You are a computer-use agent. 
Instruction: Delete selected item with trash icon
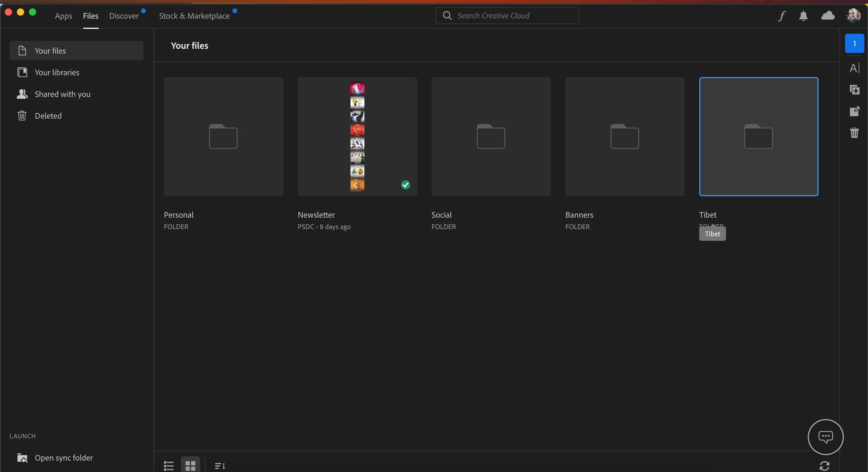point(854,133)
